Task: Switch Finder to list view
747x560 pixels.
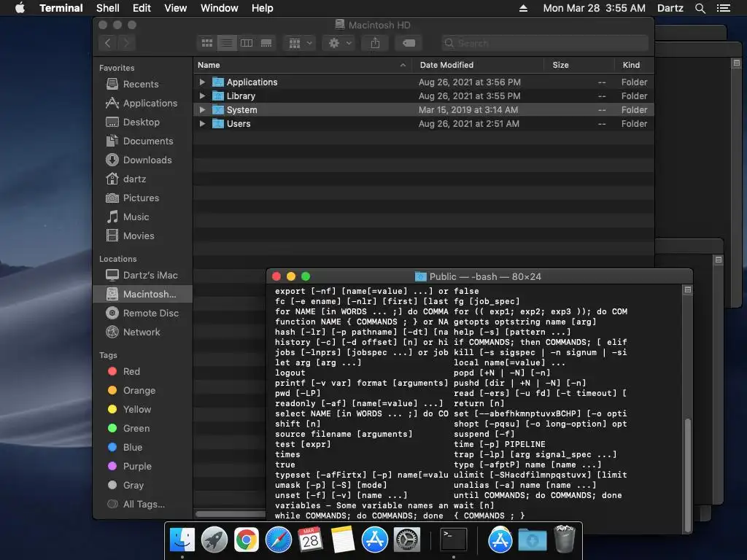Action: (x=227, y=43)
